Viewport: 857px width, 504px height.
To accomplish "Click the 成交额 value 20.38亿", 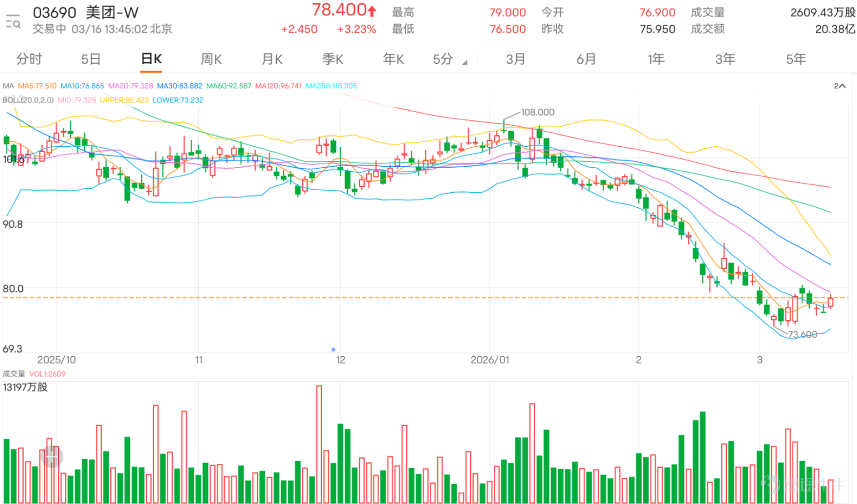I will tap(835, 29).
